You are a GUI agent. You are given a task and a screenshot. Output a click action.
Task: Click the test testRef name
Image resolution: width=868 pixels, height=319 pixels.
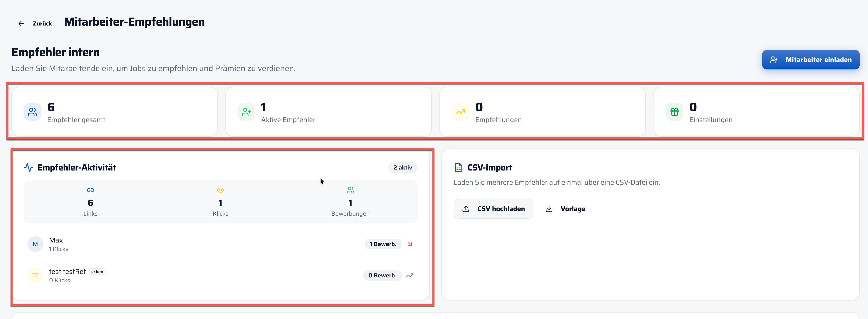click(x=67, y=272)
